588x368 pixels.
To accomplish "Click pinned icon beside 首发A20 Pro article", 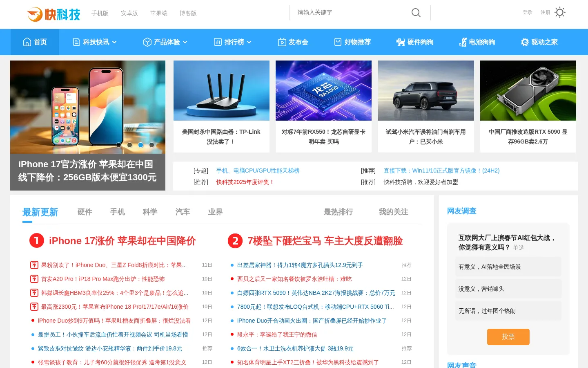I will (34, 279).
